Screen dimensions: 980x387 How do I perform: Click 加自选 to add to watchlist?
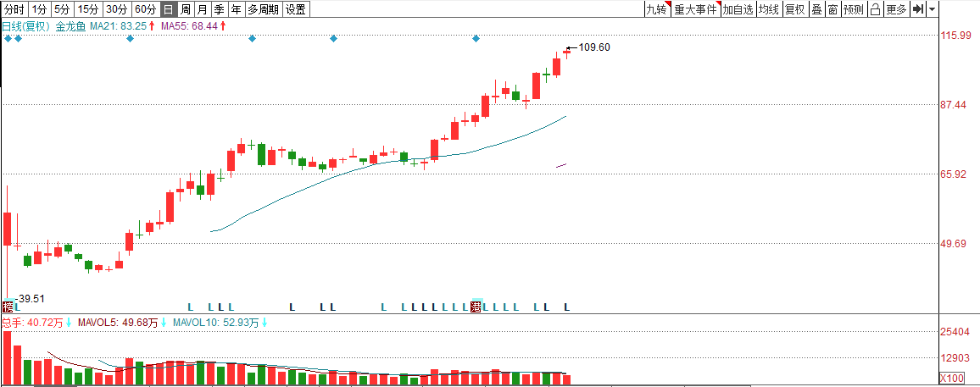738,9
